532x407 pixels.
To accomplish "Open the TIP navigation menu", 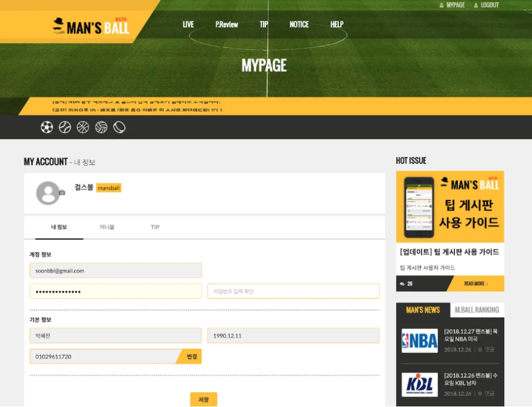I will click(x=264, y=24).
